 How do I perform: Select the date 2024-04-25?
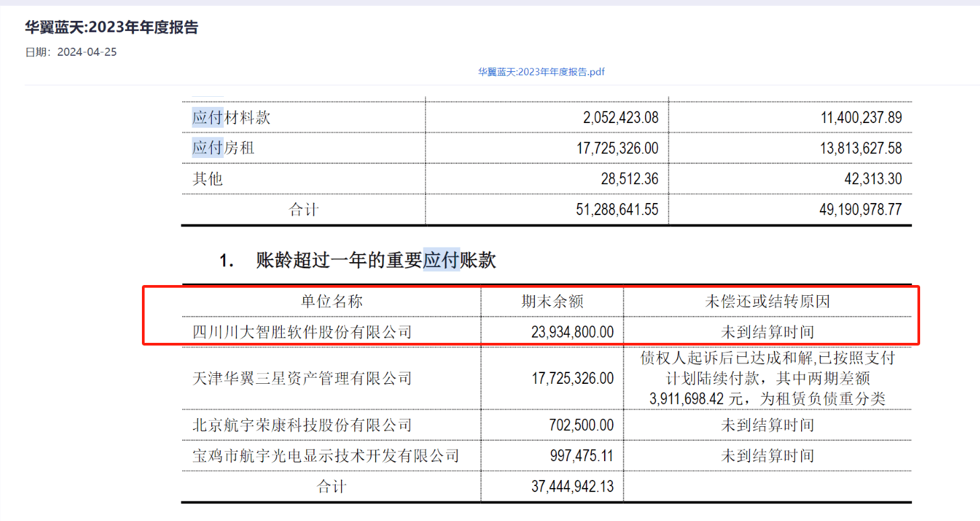click(87, 52)
